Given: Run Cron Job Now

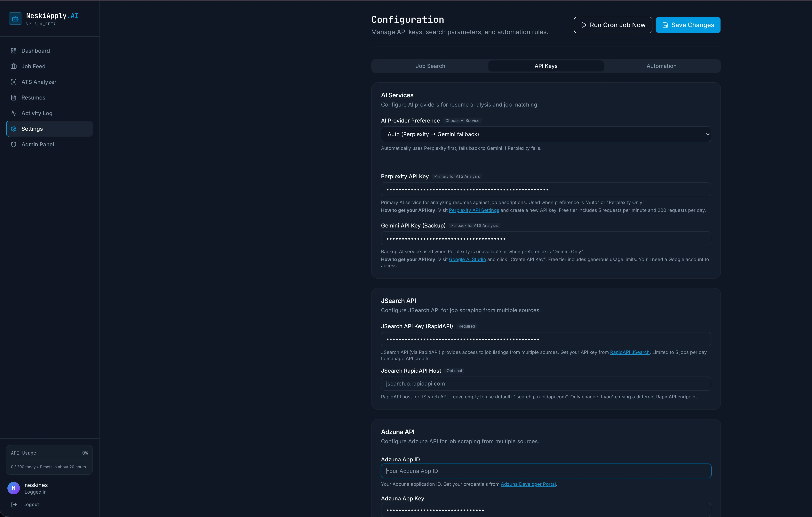Looking at the screenshot, I should coord(613,25).
